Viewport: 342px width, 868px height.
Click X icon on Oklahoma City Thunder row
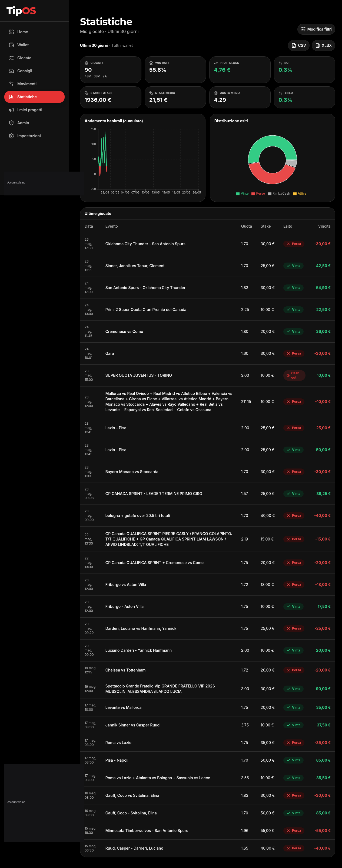pos(288,244)
